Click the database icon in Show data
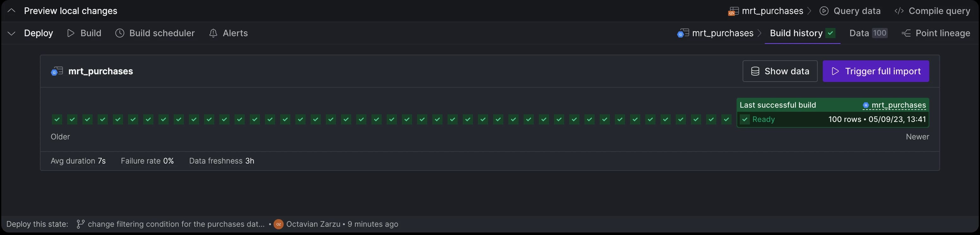This screenshot has width=980, height=235. pyautogui.click(x=755, y=71)
